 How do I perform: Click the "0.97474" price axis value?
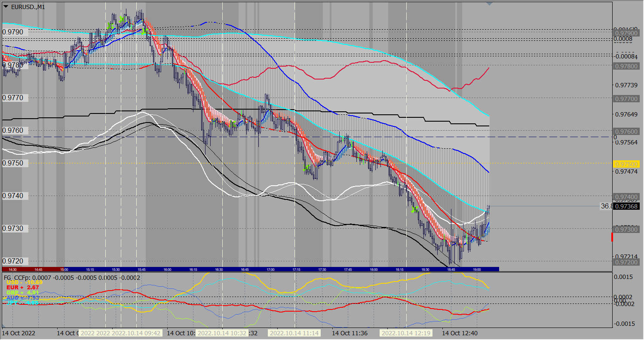(627, 172)
